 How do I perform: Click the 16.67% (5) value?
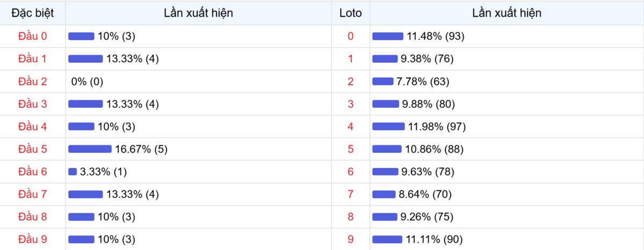click(x=141, y=149)
